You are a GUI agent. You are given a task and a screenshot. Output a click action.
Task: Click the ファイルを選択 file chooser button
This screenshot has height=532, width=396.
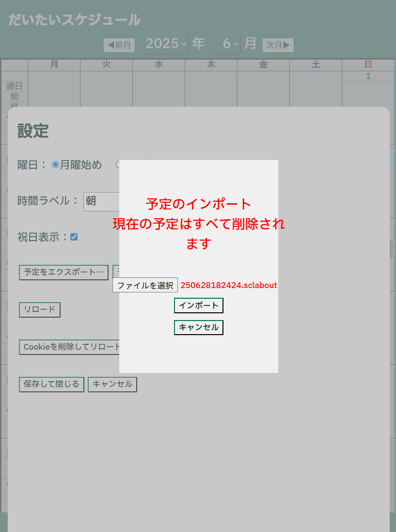click(x=145, y=285)
